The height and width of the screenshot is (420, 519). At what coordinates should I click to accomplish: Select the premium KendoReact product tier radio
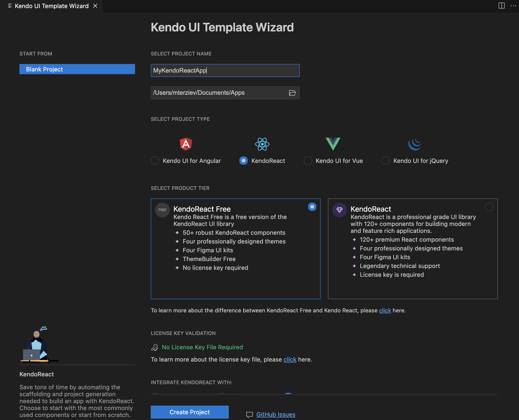pyautogui.click(x=489, y=207)
